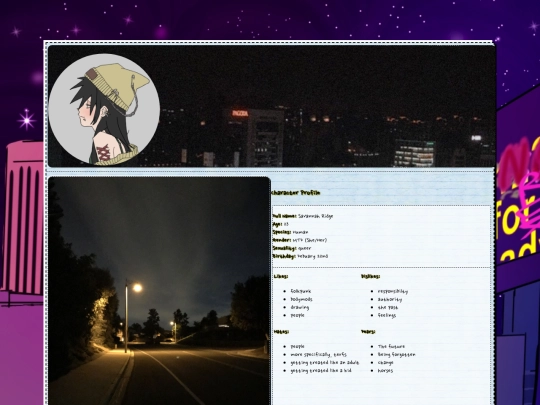Select the Full name line Savannah Ridge

tap(303, 216)
